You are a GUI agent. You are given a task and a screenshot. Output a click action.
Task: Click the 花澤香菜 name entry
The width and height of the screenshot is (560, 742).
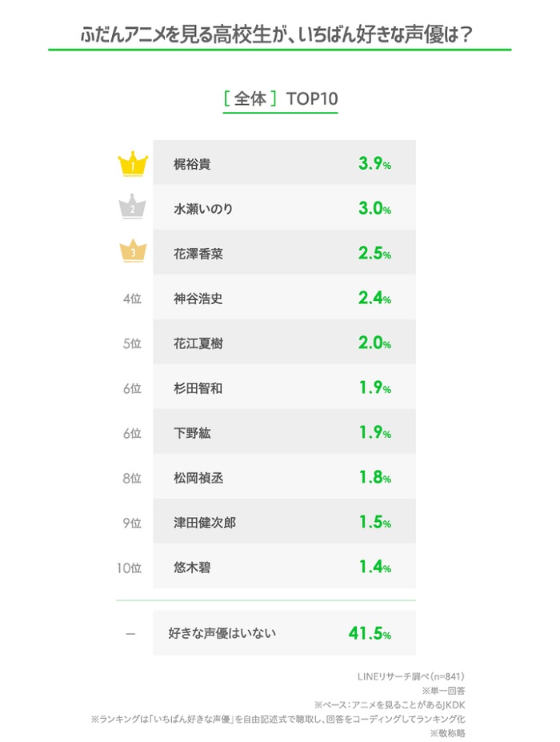click(198, 254)
